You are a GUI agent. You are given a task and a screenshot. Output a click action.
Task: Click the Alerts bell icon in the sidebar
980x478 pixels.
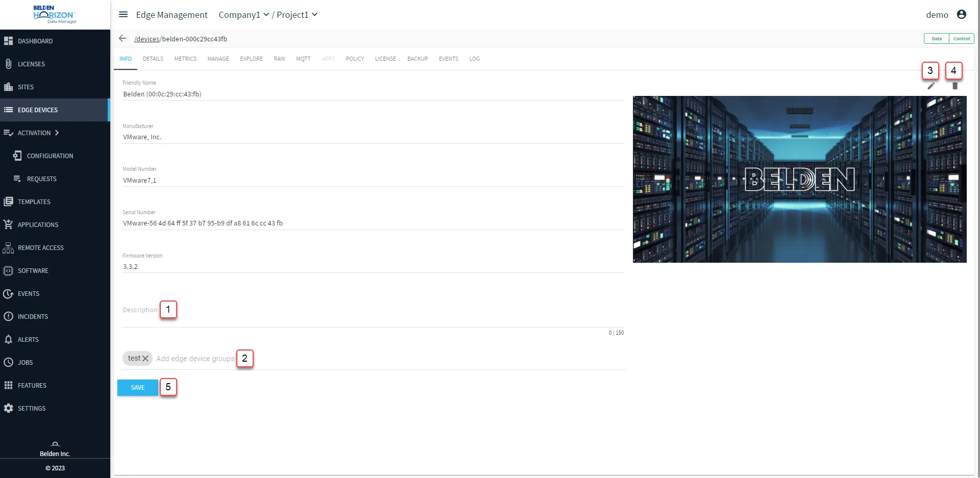pyautogui.click(x=8, y=339)
